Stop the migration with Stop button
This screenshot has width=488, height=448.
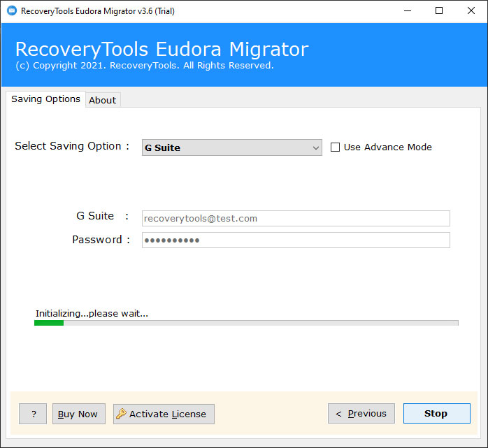(437, 414)
